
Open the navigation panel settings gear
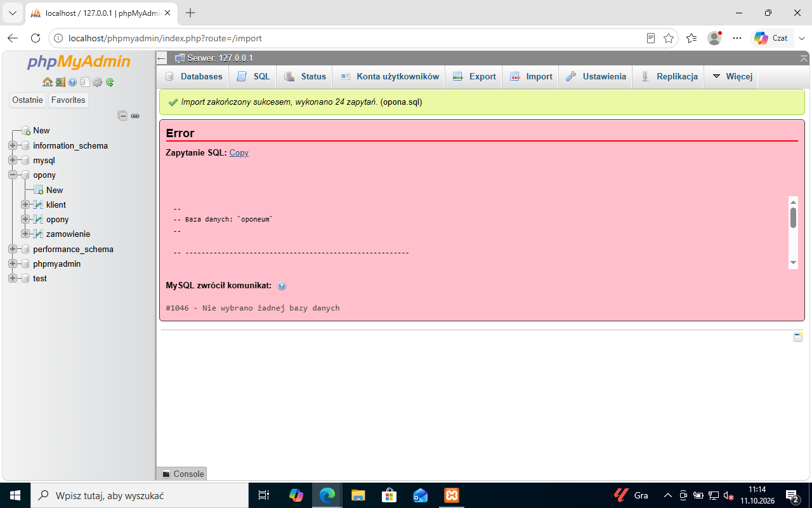tap(97, 82)
